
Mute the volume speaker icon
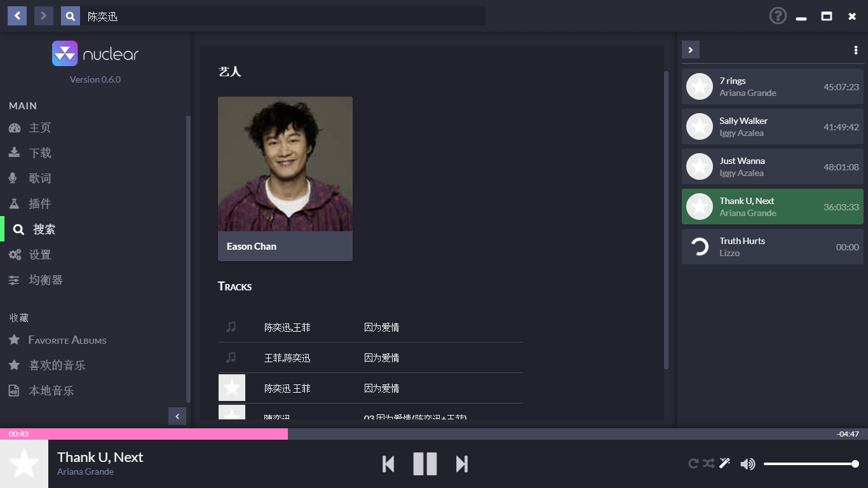pos(748,464)
